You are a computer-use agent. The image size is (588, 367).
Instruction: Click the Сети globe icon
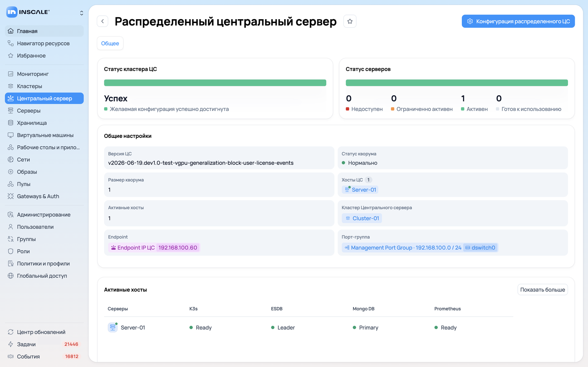point(11,160)
